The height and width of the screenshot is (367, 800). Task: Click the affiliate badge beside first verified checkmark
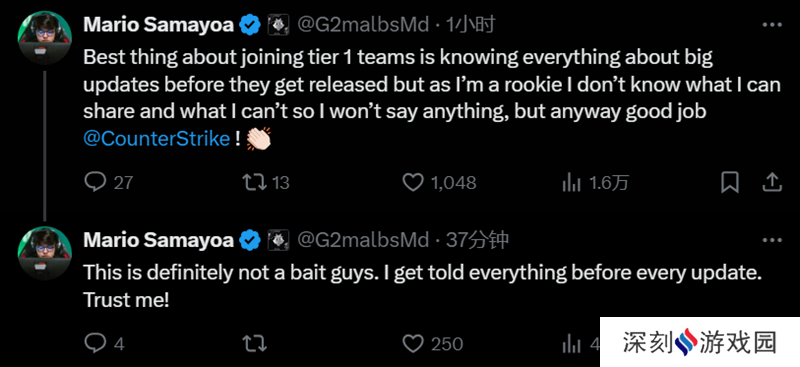pos(279,25)
